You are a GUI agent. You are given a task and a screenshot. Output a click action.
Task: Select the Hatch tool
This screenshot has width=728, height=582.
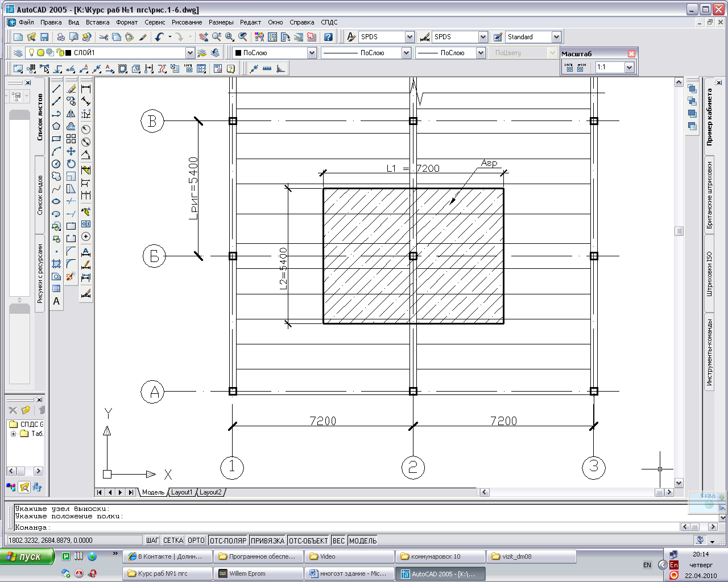56,264
